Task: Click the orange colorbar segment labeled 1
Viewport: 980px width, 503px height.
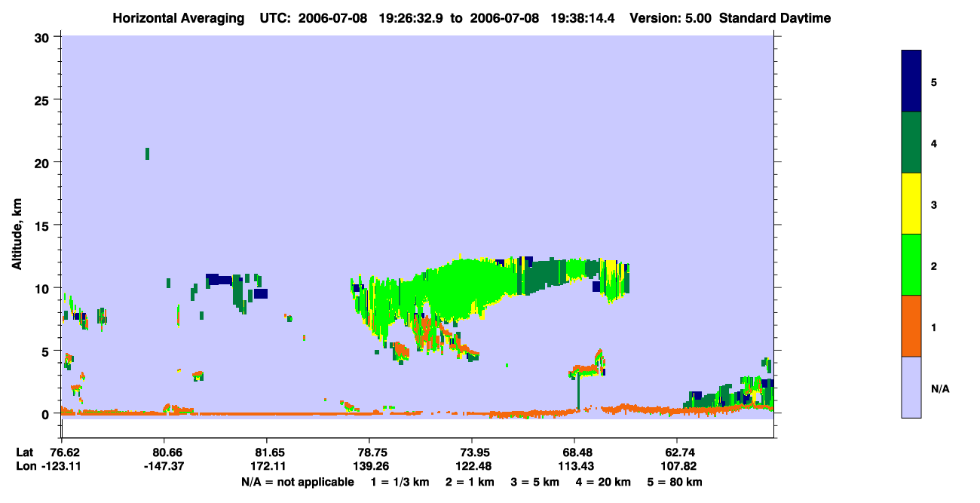Action: click(x=911, y=326)
